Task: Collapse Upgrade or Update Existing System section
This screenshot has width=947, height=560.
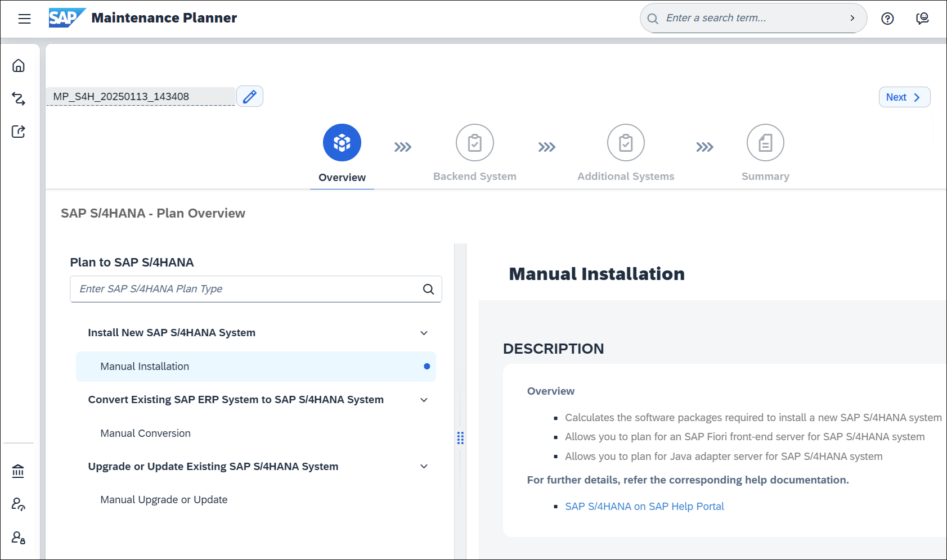Action: (x=424, y=466)
